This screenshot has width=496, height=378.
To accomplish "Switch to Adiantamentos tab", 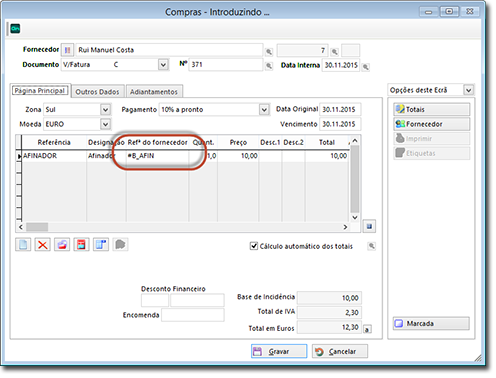I will (x=154, y=92).
